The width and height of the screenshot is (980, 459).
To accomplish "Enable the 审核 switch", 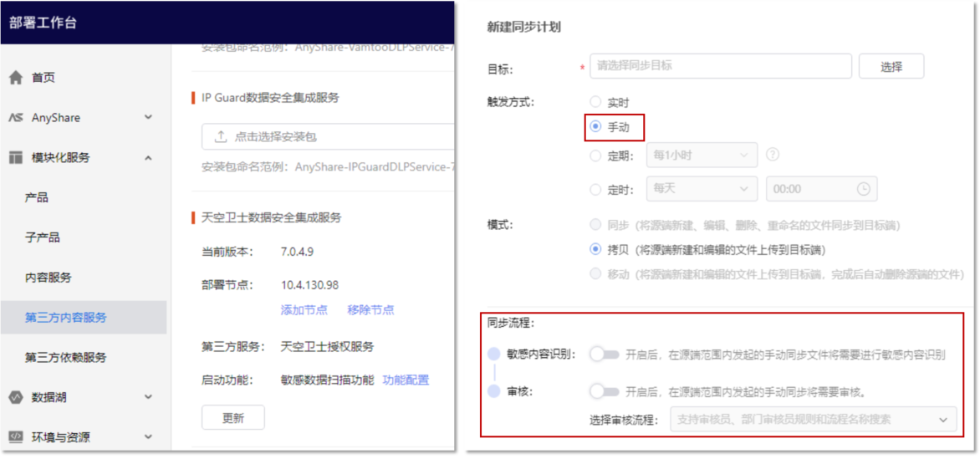I will pyautogui.click(x=605, y=392).
